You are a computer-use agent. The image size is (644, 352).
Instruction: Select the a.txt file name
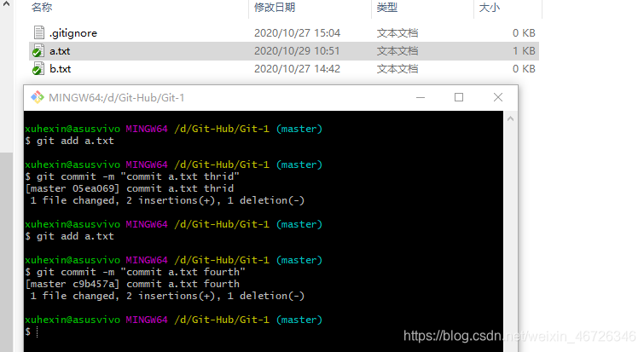(x=60, y=51)
